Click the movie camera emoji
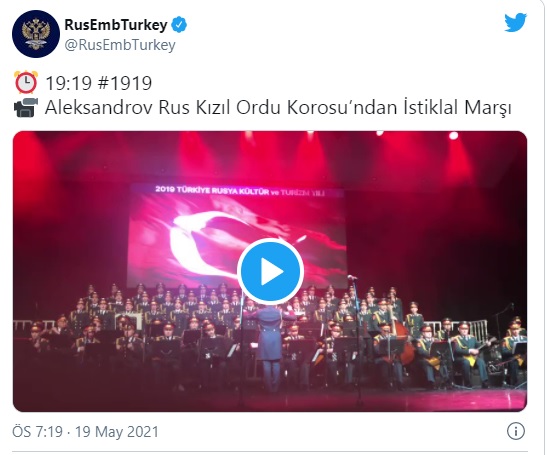This screenshot has height=455, width=547. click(x=25, y=108)
